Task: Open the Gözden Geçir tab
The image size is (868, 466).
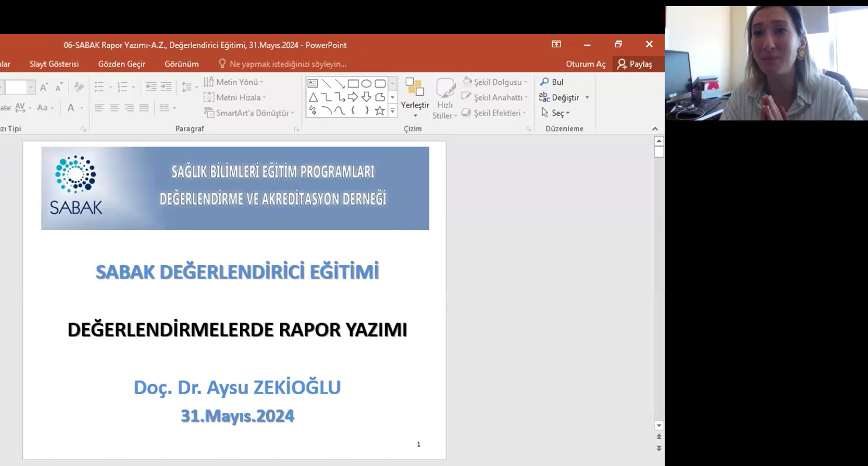Action: pos(121,64)
